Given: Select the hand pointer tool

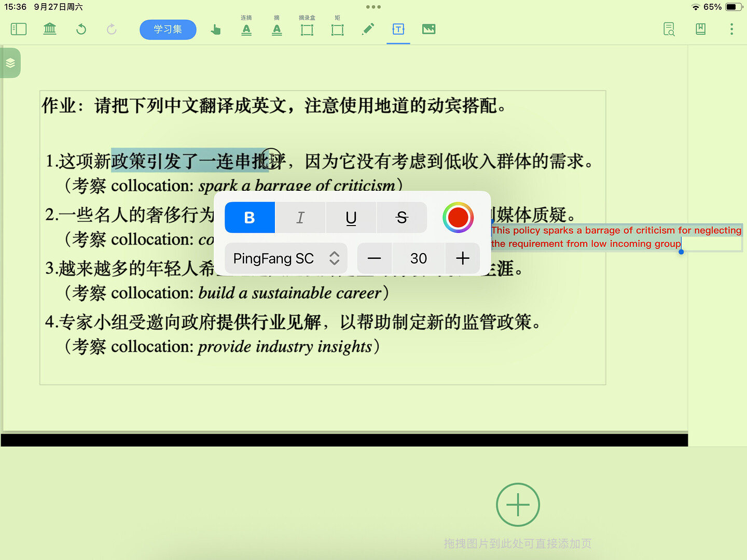Looking at the screenshot, I should click(x=216, y=30).
